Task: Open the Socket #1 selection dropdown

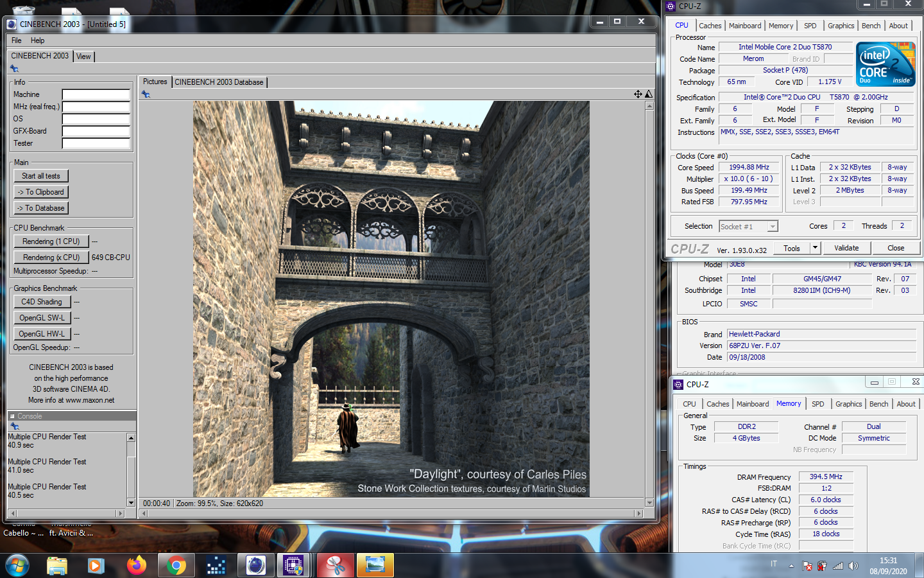Action: pos(773,226)
